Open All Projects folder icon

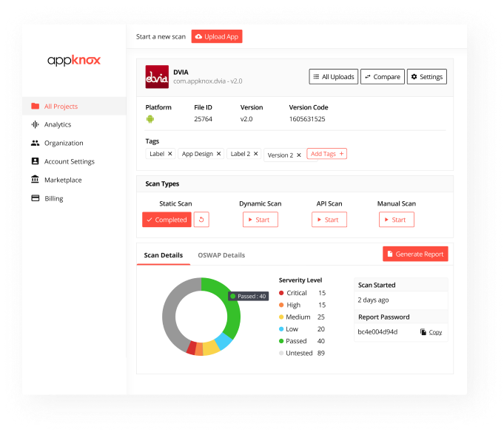[x=35, y=106]
